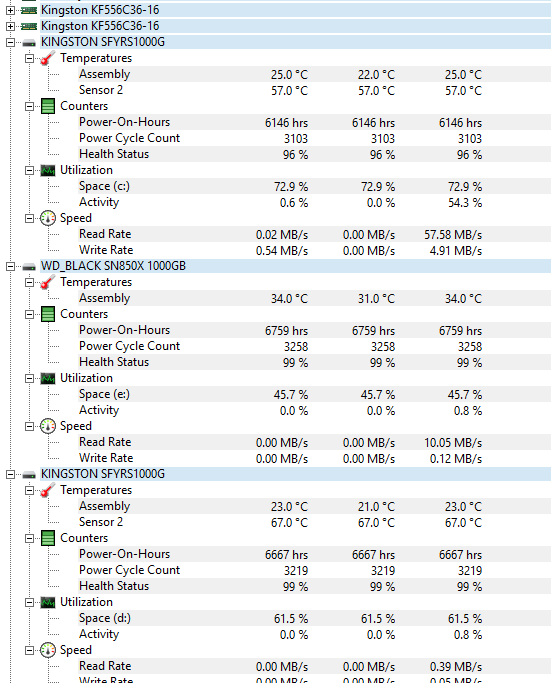Click Counters icon above the 6759 hrs row
551x683 pixels.
(48, 314)
